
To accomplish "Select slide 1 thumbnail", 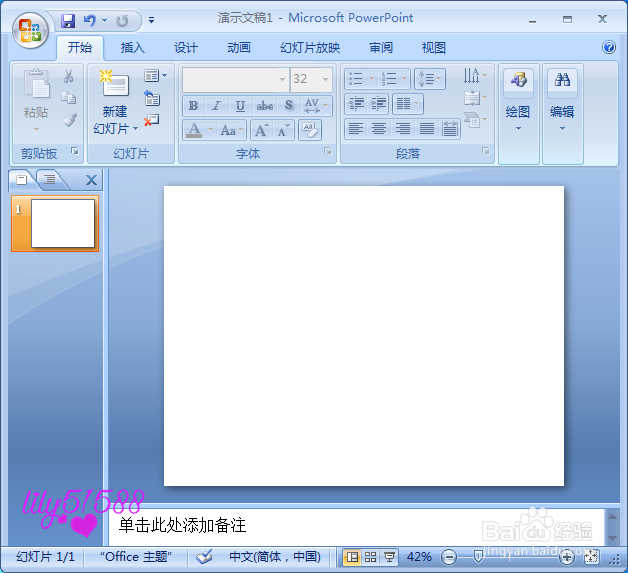I will pyautogui.click(x=55, y=223).
